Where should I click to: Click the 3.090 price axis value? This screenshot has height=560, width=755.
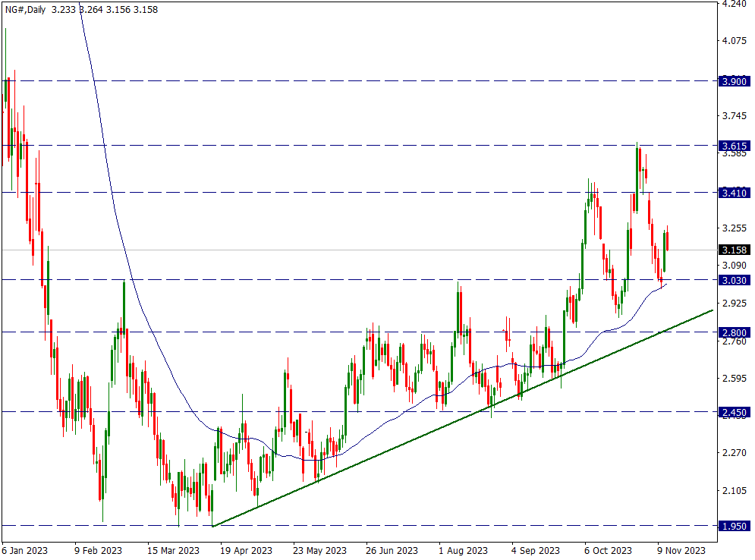point(734,266)
